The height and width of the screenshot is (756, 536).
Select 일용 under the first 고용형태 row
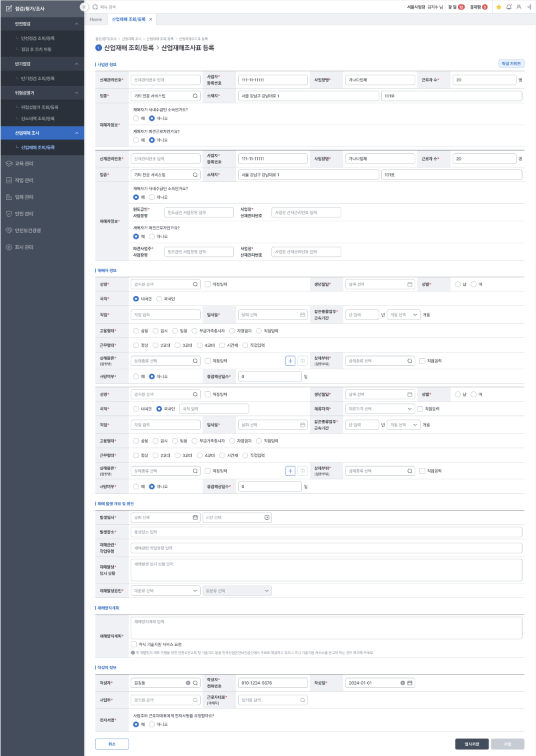tap(175, 330)
